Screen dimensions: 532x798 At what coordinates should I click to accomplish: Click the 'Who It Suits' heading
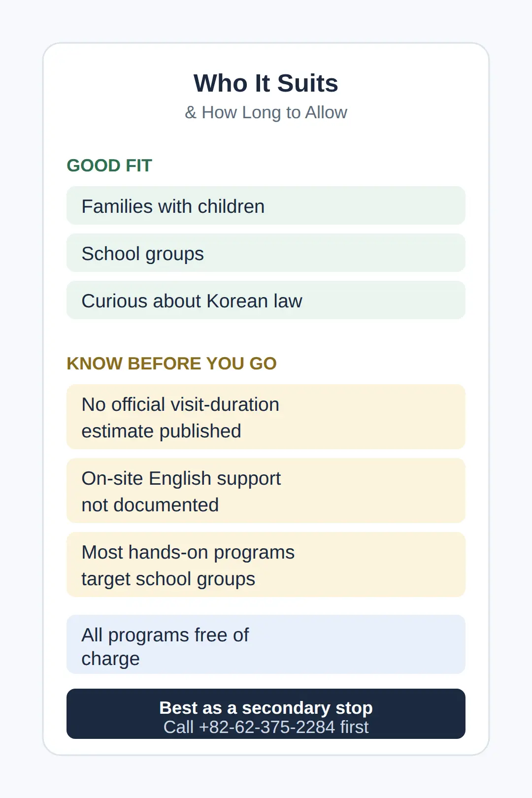[x=266, y=83]
